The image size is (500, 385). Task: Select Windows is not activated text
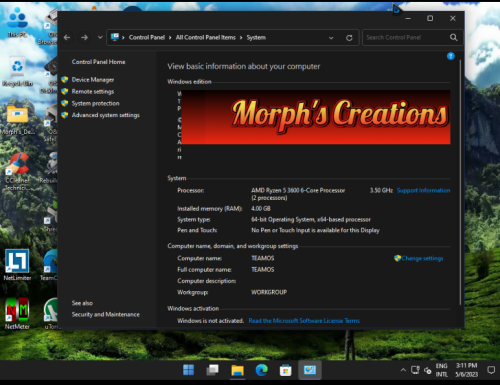click(x=210, y=321)
